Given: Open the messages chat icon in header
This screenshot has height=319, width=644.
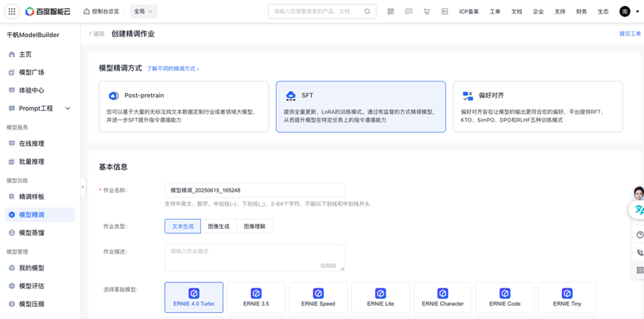Looking at the screenshot, I should click(409, 11).
